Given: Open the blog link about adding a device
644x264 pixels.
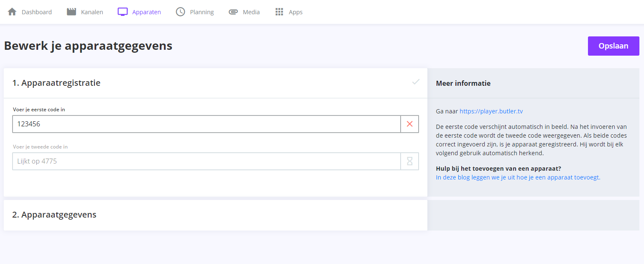Looking at the screenshot, I should pyautogui.click(x=518, y=177).
